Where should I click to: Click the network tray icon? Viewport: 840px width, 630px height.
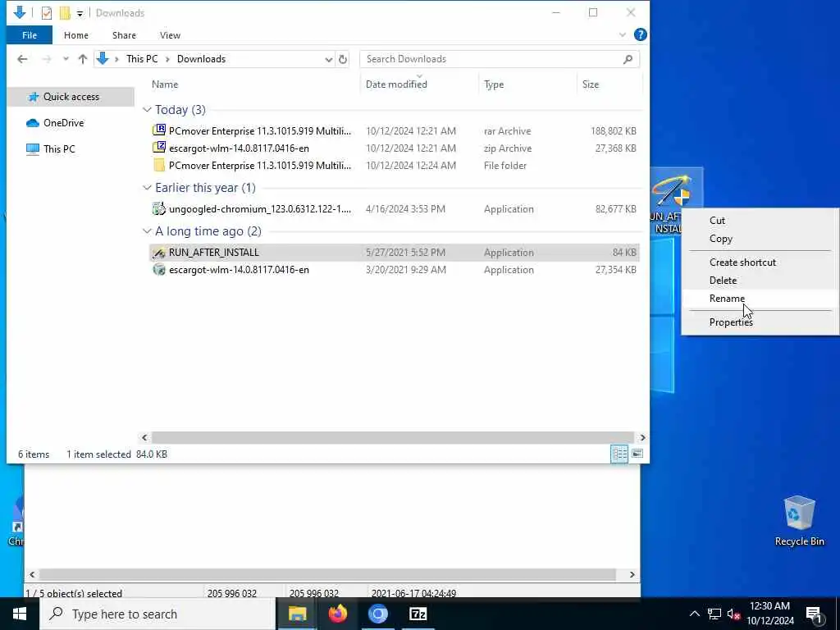(x=714, y=614)
